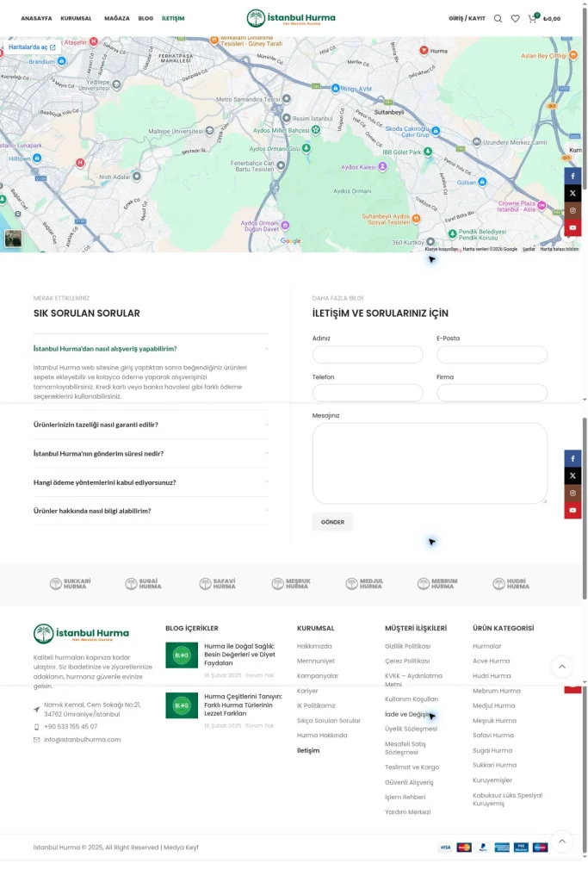The height and width of the screenshot is (882, 588).
Task: Open footer link Teslimat ve Kargo
Action: 412,767
